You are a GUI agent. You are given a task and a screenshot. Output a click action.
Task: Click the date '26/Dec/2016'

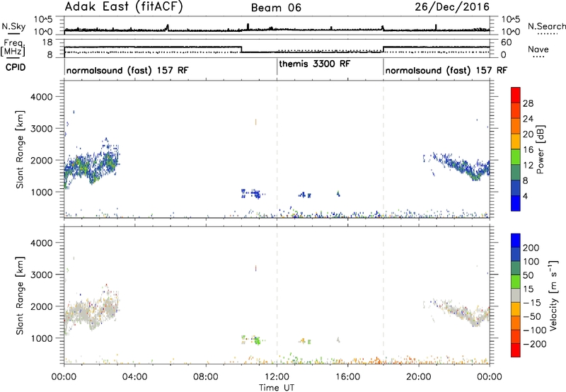[452, 7]
